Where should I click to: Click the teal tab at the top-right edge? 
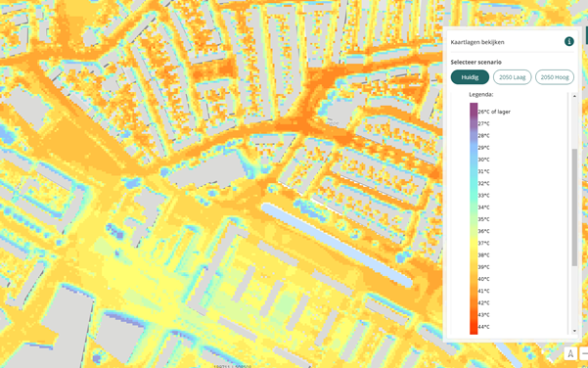tap(586, 35)
